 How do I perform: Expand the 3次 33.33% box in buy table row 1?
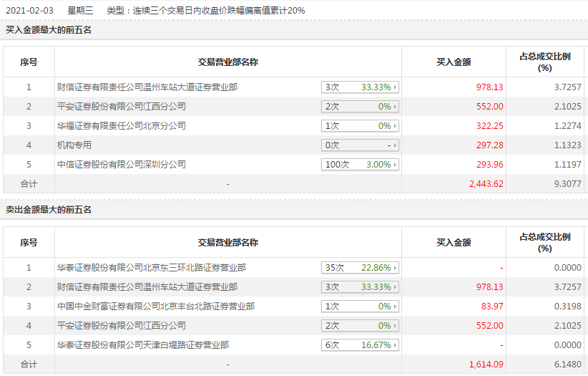point(360,87)
